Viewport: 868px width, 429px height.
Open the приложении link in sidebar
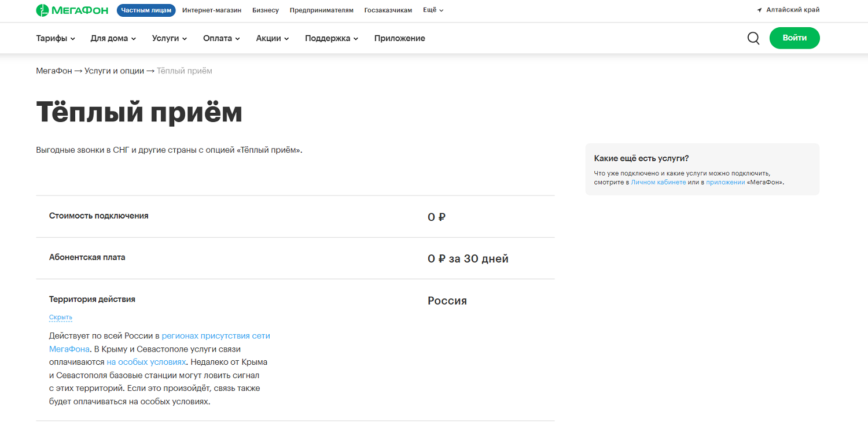click(726, 182)
